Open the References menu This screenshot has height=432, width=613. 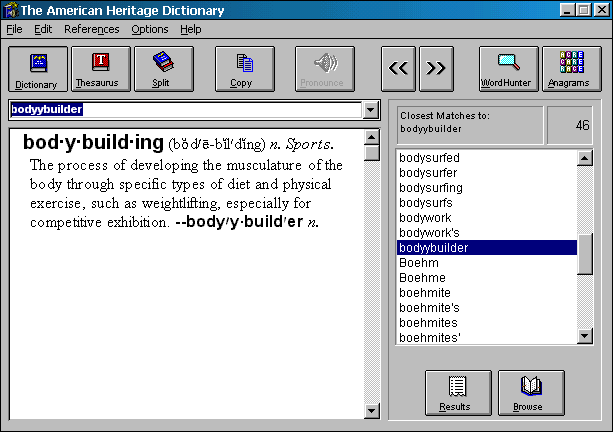pos(91,29)
